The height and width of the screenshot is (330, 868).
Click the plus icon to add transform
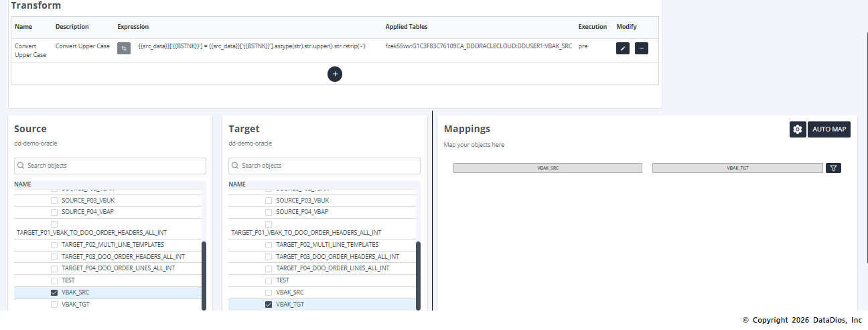[x=335, y=74]
